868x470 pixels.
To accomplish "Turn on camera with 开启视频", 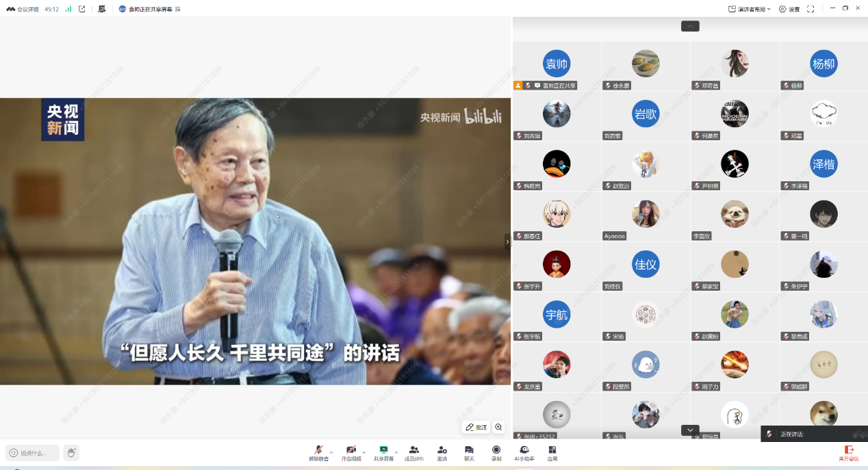I will click(x=350, y=452).
